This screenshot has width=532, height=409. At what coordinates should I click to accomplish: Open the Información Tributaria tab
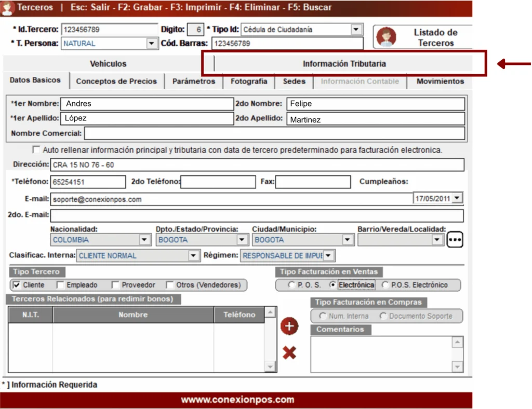coord(344,64)
